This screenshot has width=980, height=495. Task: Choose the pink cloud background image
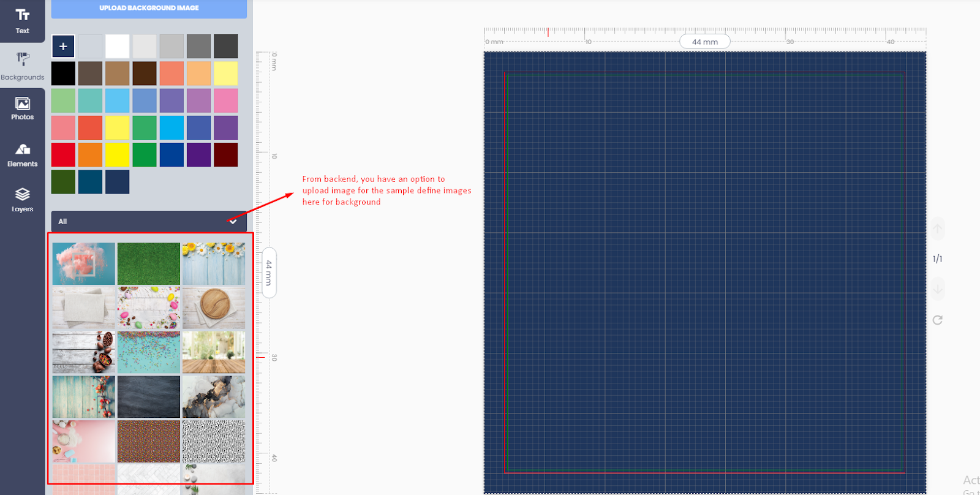click(x=83, y=263)
